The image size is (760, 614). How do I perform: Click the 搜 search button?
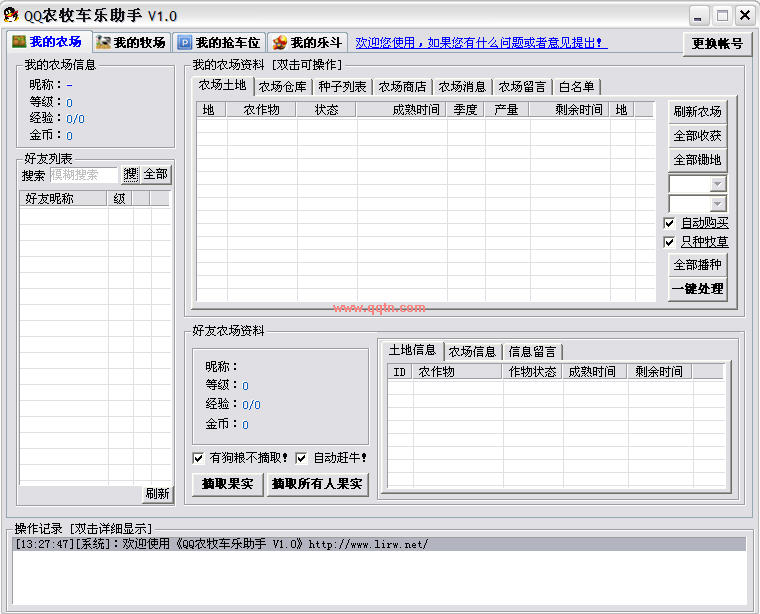click(x=130, y=174)
